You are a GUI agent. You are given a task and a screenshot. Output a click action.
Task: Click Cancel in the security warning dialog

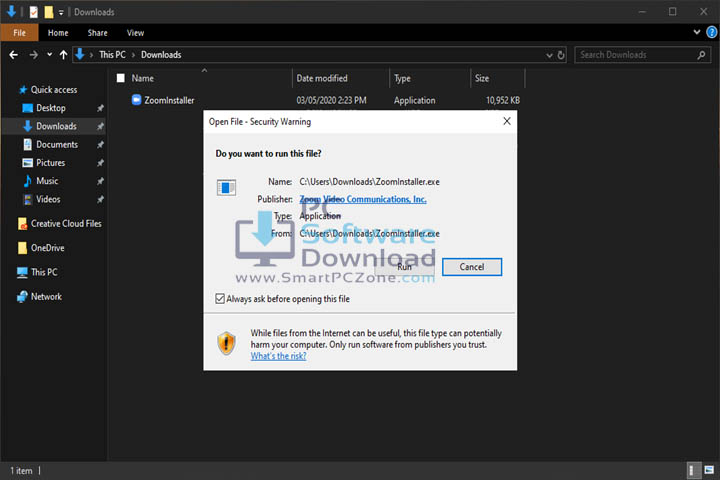pos(472,267)
